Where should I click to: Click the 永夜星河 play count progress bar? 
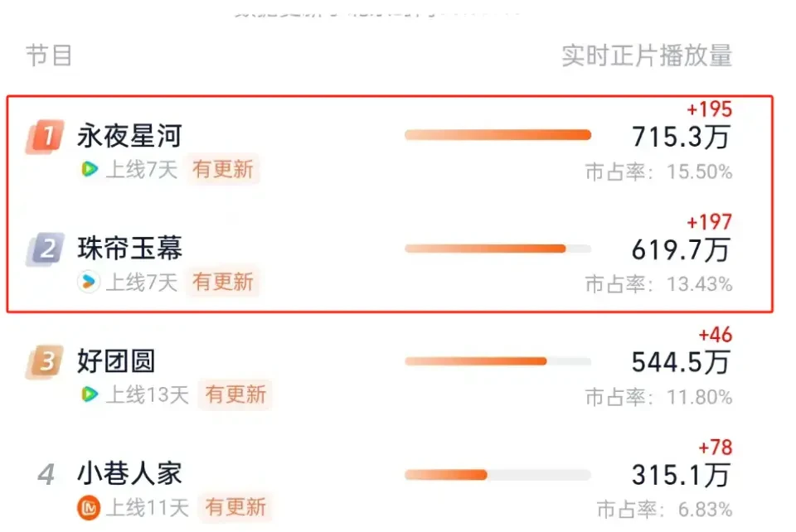point(498,135)
